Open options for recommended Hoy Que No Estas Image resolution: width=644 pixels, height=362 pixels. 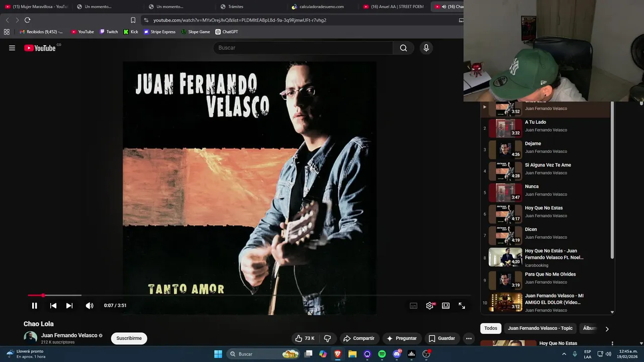(x=612, y=344)
